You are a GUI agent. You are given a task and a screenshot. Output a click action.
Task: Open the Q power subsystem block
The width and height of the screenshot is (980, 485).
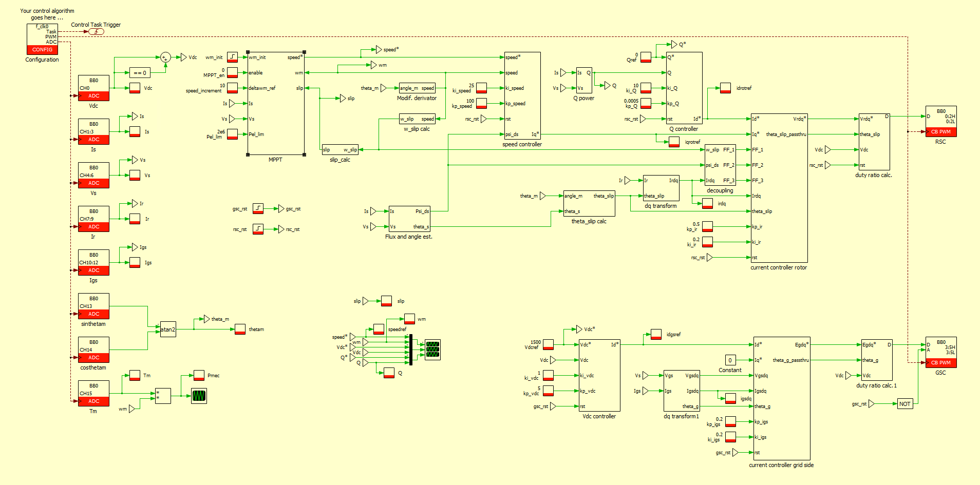pyautogui.click(x=583, y=80)
